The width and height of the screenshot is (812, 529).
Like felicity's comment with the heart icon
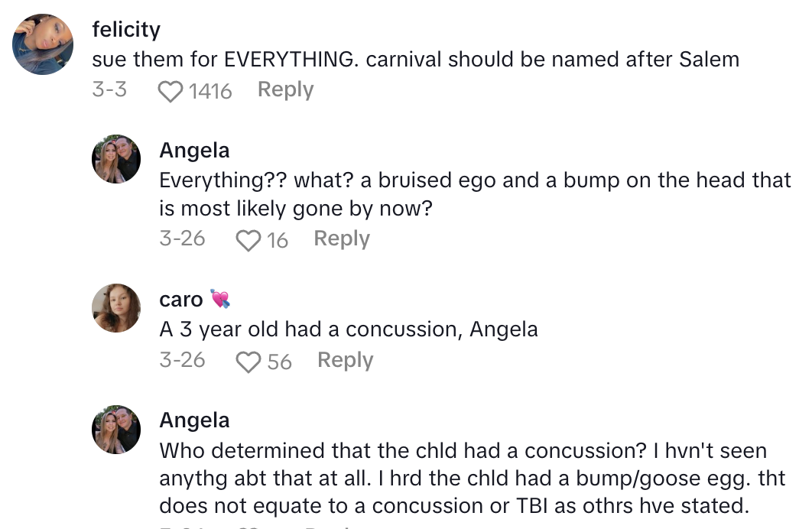[x=171, y=92]
